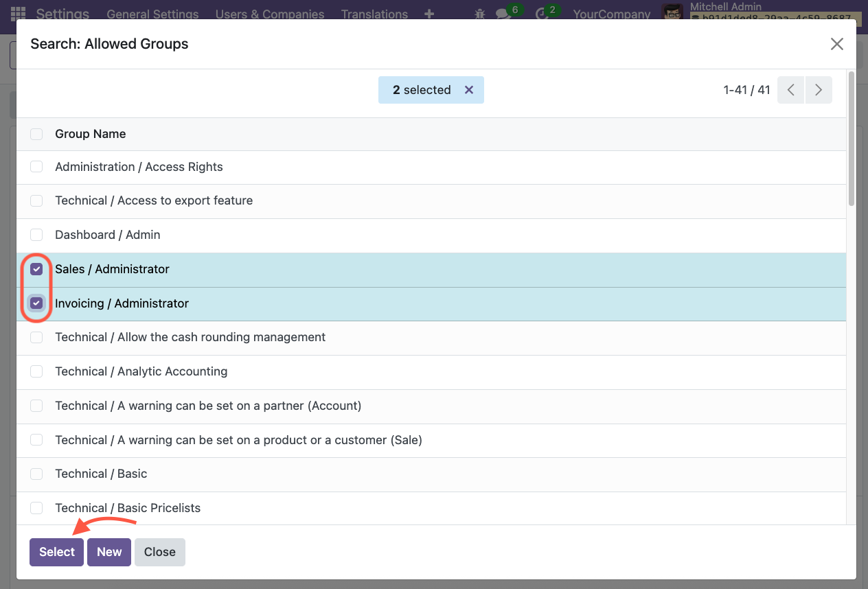Viewport: 868px width, 589px height.
Task: Click the Close button
Action: [x=160, y=552]
